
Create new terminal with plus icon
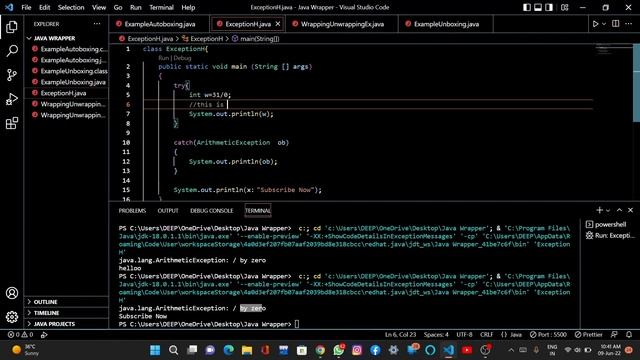[599, 210]
